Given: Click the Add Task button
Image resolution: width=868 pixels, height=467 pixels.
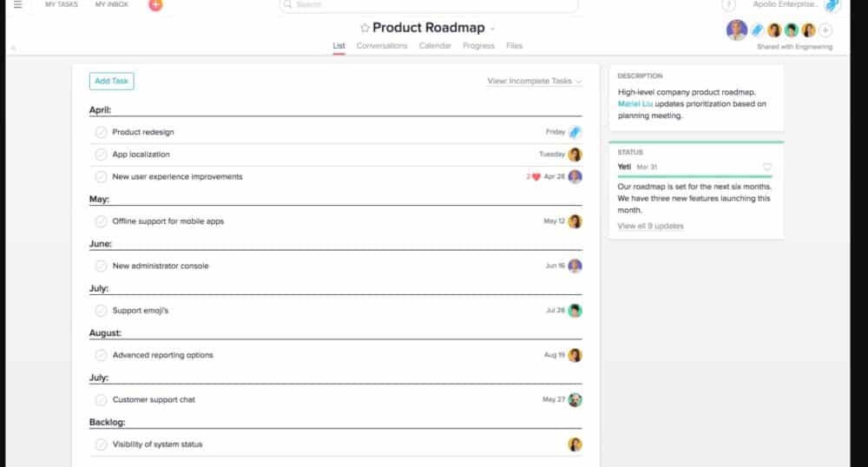Looking at the screenshot, I should tap(111, 81).
